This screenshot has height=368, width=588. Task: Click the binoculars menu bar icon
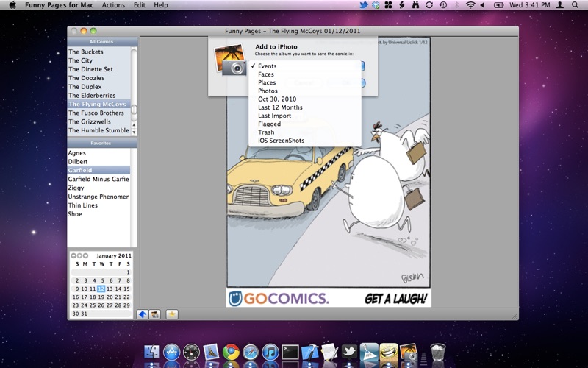coord(415,5)
